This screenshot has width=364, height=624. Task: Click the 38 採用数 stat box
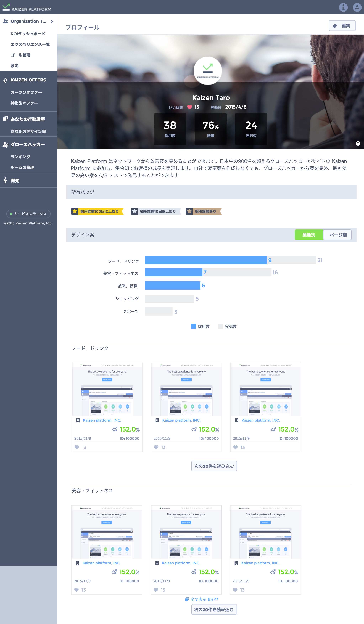(170, 129)
